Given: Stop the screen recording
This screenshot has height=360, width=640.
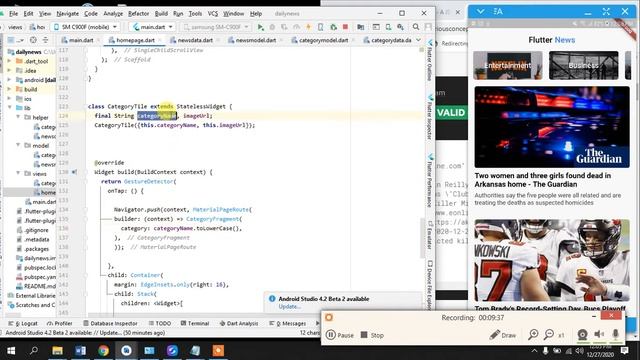Looking at the screenshot, I should (372, 335).
